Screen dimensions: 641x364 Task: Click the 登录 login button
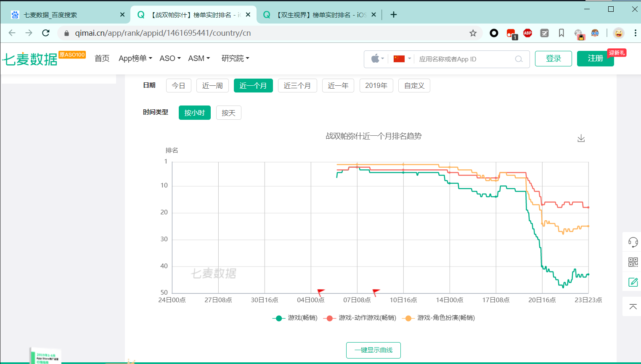553,58
